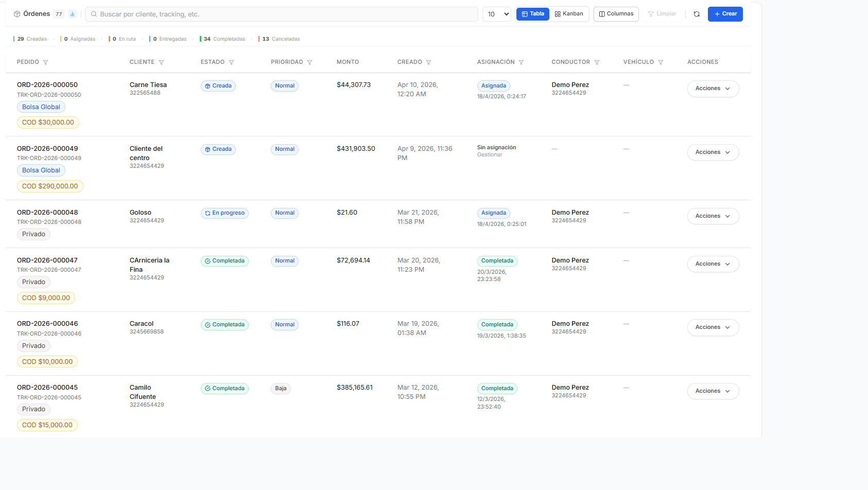This screenshot has width=868, height=490.
Task: Click tracking TRK-ORD-2026-000046
Action: pos(49,334)
